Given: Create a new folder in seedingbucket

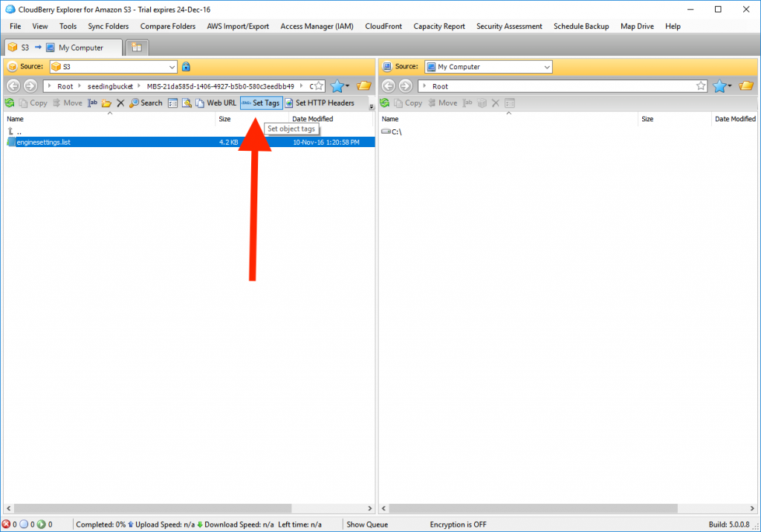Looking at the screenshot, I should pos(106,103).
